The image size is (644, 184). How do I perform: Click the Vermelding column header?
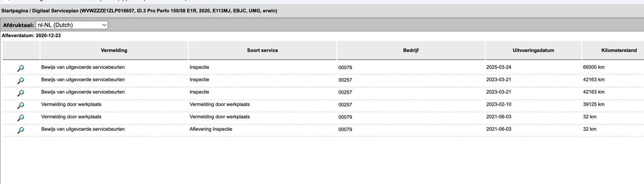(114, 50)
